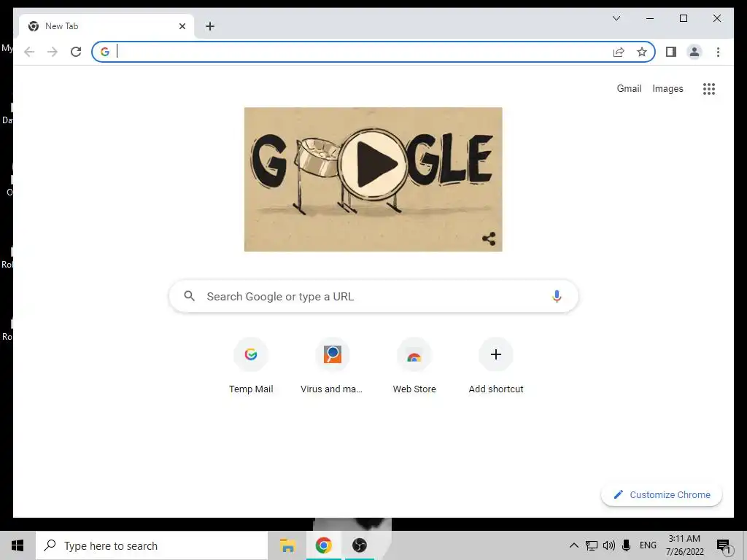Go back with the browser back arrow
747x560 pixels.
click(29, 52)
